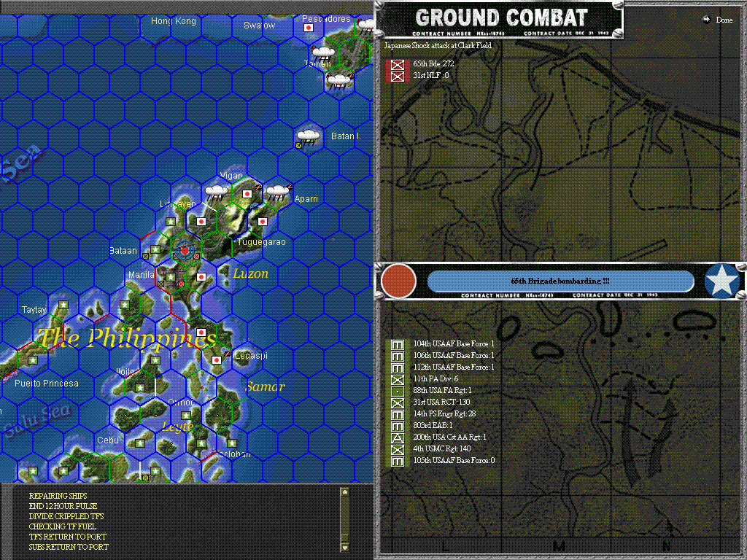747x560 pixels.
Task: Select the Puerto Princesa Allied base icon
Action: tap(33, 360)
